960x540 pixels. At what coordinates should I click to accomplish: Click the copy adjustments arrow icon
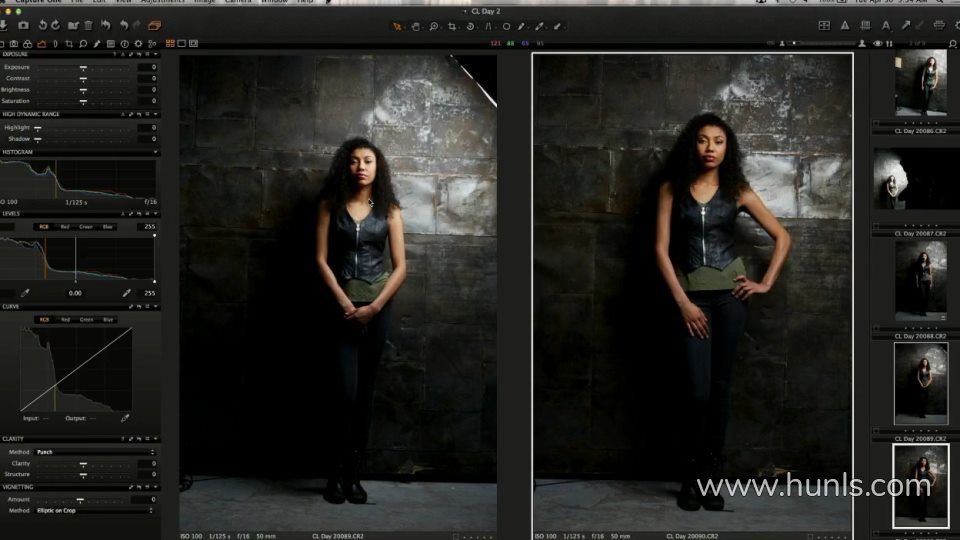coord(906,26)
